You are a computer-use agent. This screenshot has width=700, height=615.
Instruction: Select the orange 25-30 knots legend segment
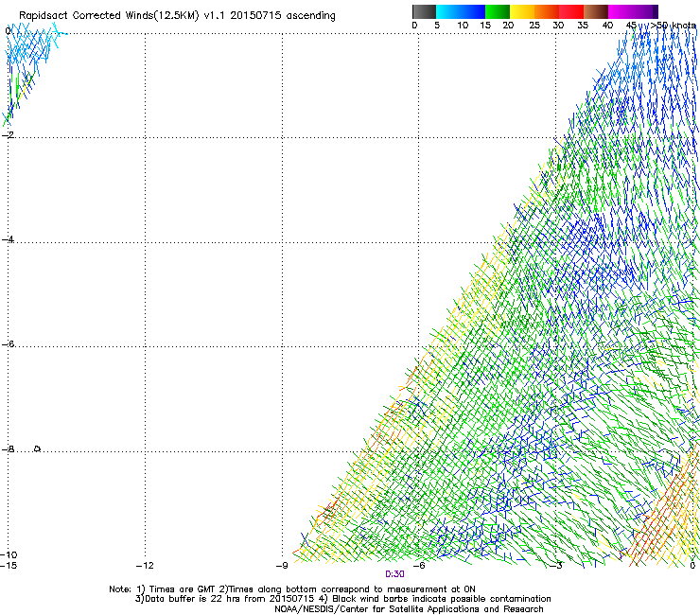click(x=547, y=11)
